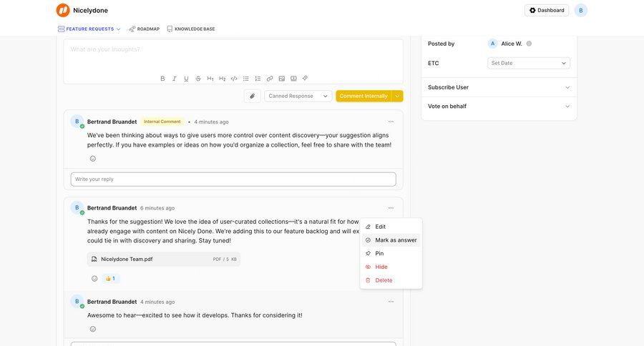The width and height of the screenshot is (644, 346).
Task: Add emoji reaction to internal comment
Action: tap(93, 159)
